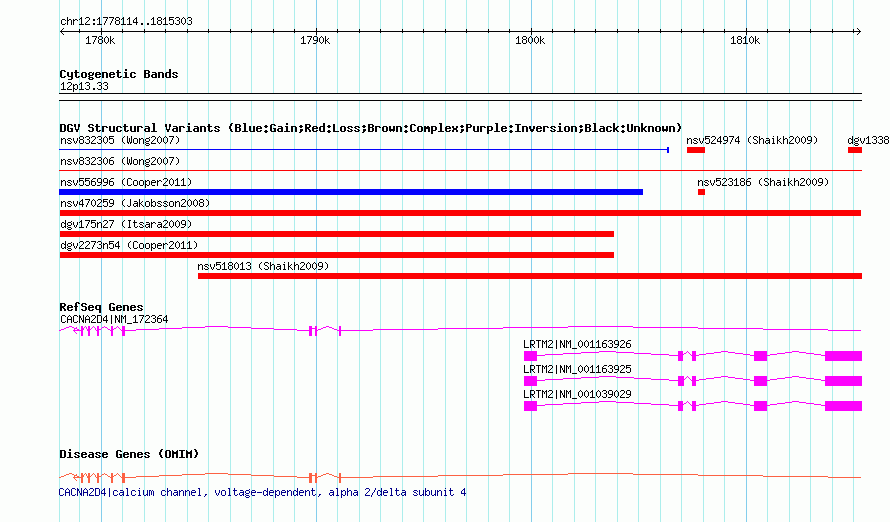
Task: Select the dgv2273n54 (Cooper2011) label
Action: pos(129,245)
